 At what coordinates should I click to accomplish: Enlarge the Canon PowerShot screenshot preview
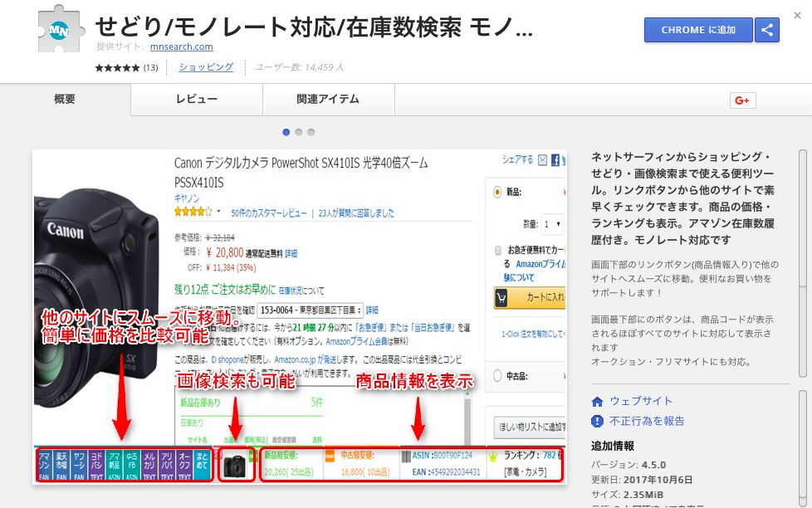point(300,317)
